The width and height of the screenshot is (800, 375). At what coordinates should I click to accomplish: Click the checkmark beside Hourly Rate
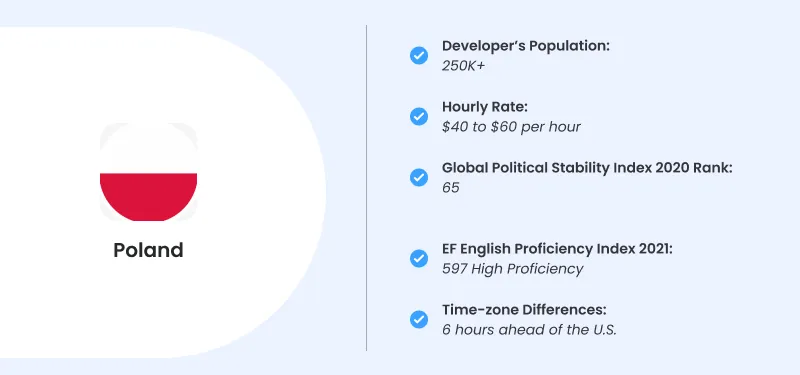click(419, 116)
